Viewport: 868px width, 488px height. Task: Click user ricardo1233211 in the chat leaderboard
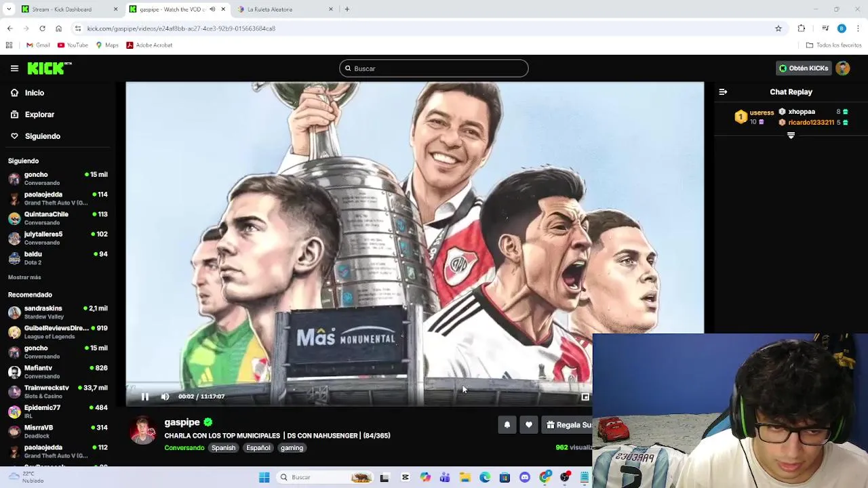coord(811,123)
